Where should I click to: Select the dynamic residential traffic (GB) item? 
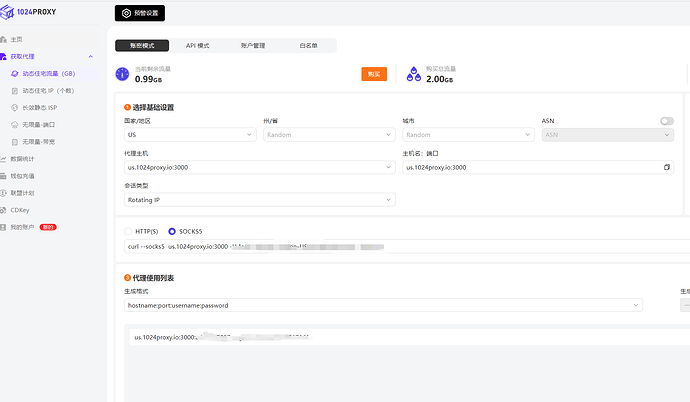(49, 73)
